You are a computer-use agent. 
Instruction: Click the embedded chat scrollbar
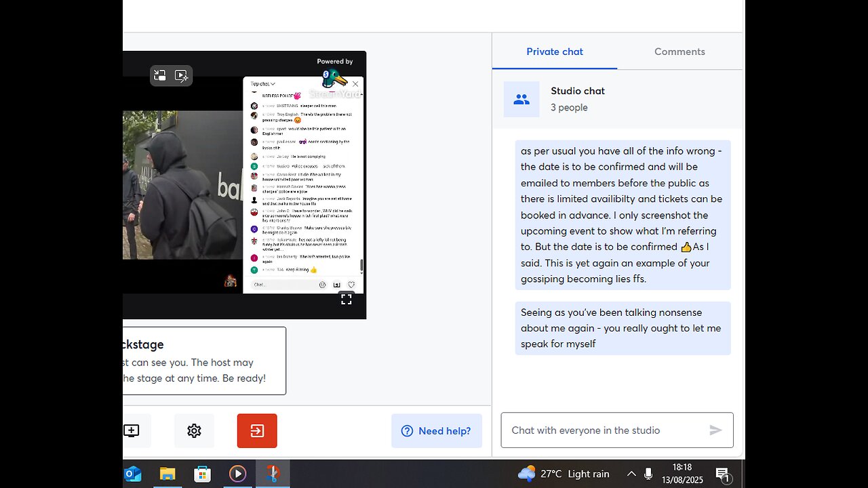361,265
